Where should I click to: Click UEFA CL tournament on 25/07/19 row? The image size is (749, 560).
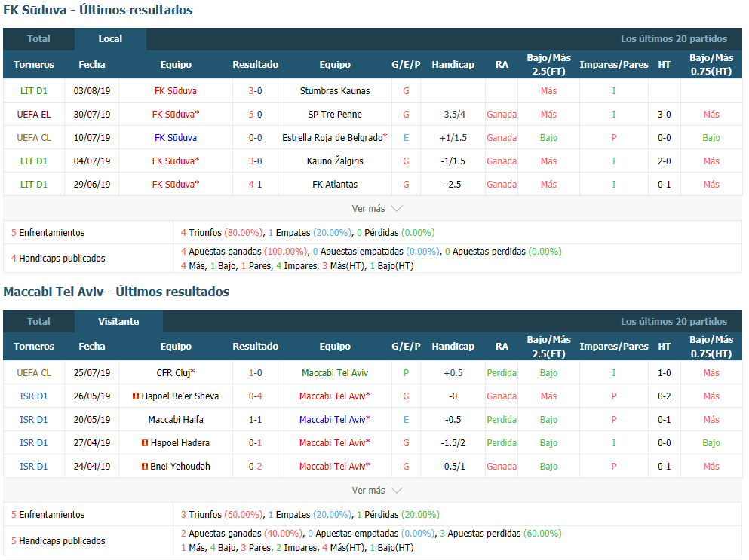[x=34, y=373]
